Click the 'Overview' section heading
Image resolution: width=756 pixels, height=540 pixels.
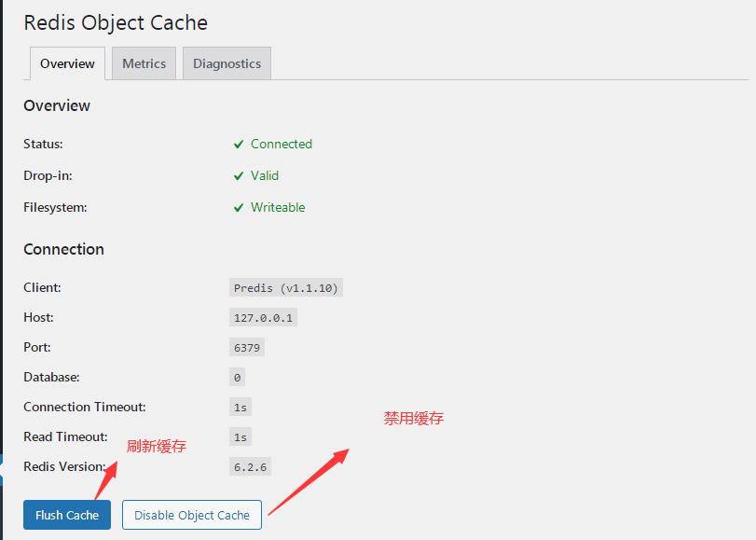57,105
